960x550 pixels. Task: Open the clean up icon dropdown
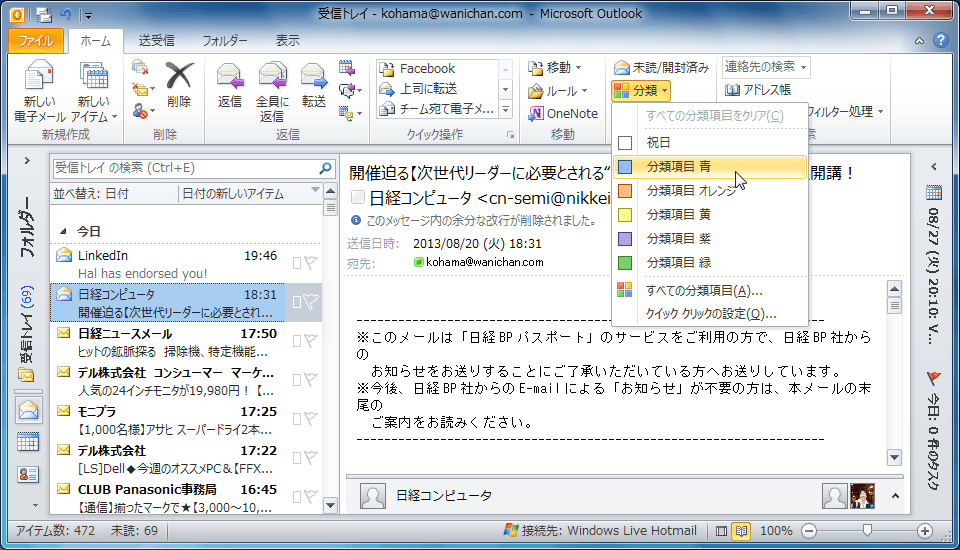point(143,89)
